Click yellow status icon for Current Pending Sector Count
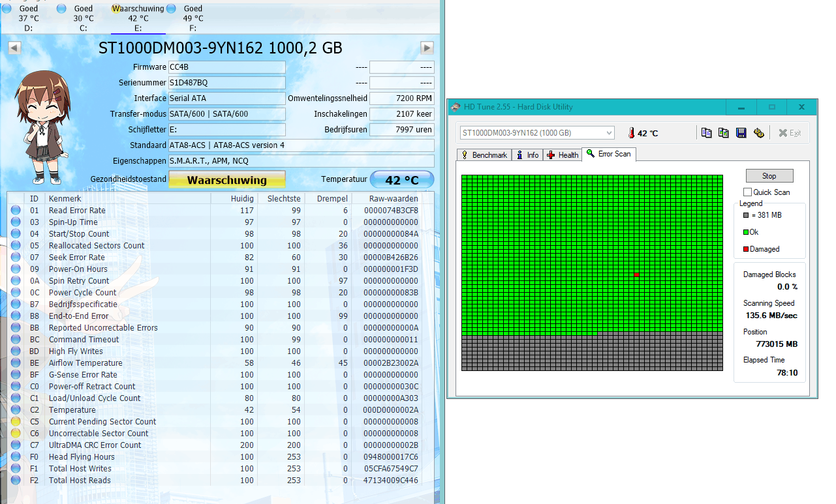Viewport: 836px width, 504px height. [x=16, y=422]
